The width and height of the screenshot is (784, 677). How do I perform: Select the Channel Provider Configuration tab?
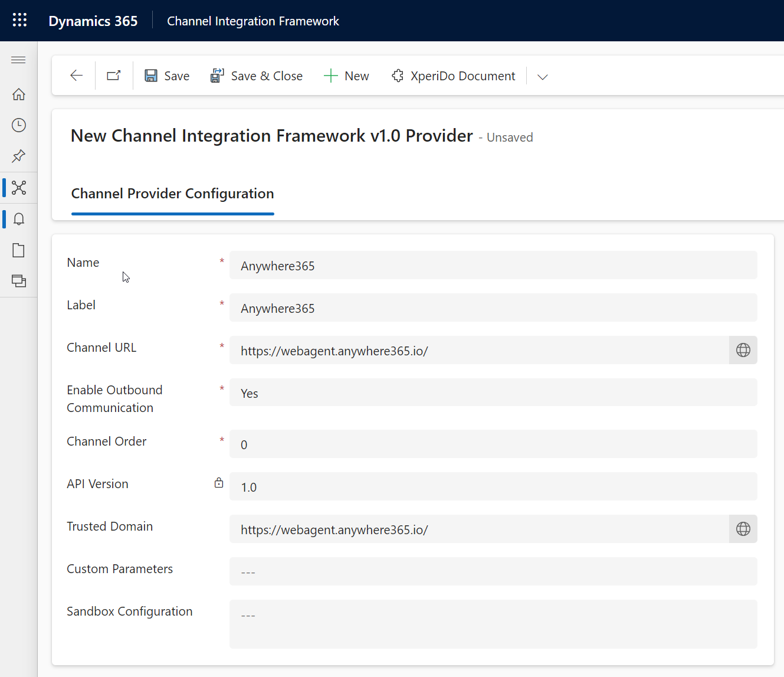[172, 194]
